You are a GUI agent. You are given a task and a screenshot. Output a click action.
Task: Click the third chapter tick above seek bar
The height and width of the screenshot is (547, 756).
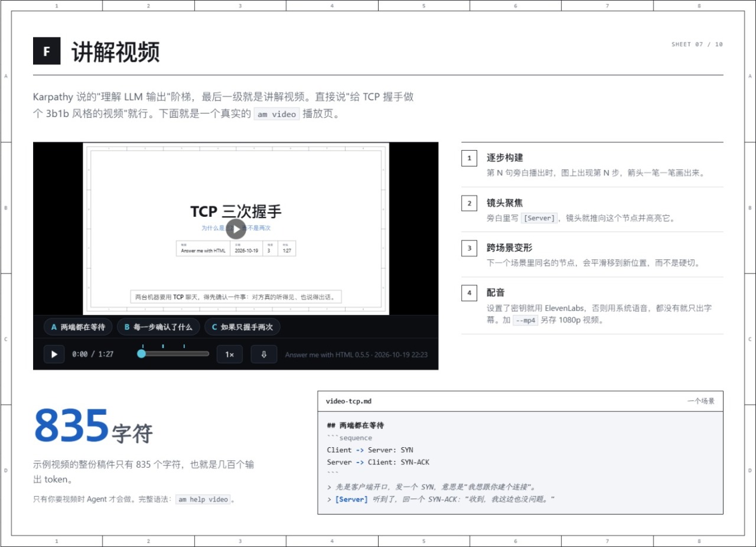coord(184,346)
